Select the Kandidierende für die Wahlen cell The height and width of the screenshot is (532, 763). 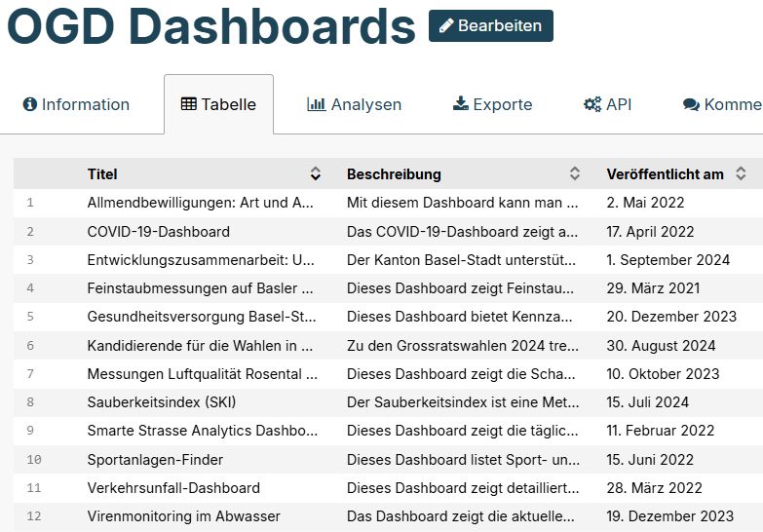201,346
